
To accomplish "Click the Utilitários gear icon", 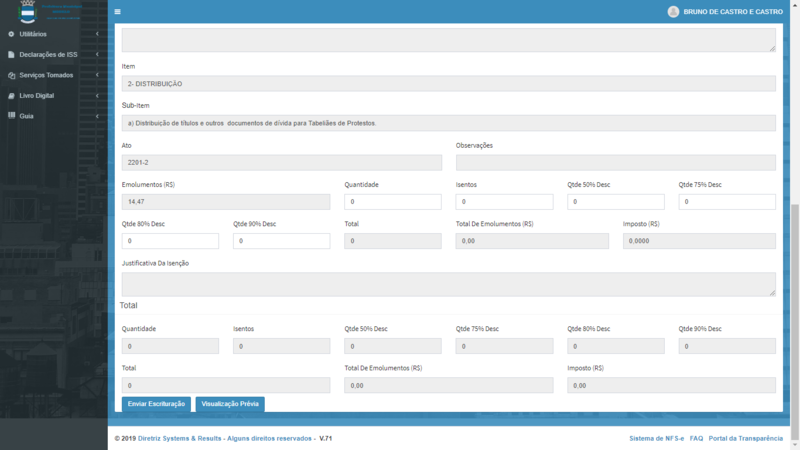I will pyautogui.click(x=11, y=34).
